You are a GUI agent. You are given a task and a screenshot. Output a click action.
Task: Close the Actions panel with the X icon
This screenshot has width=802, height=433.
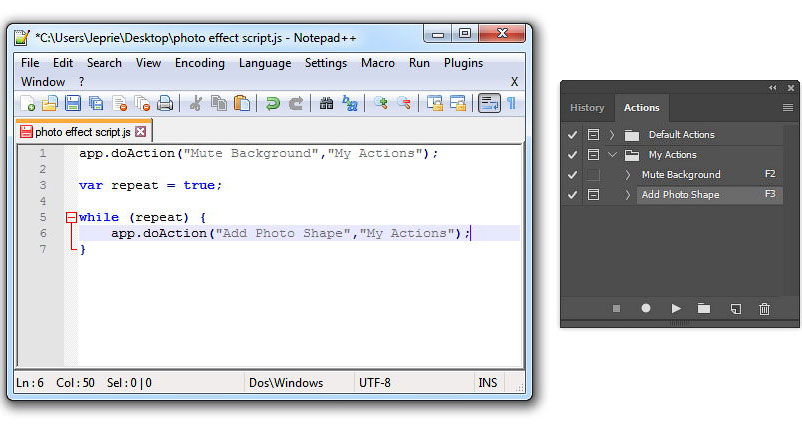pyautogui.click(x=791, y=88)
